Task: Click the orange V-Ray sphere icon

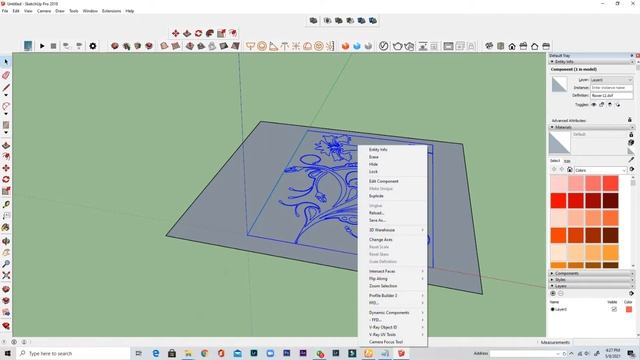Action: (345, 46)
